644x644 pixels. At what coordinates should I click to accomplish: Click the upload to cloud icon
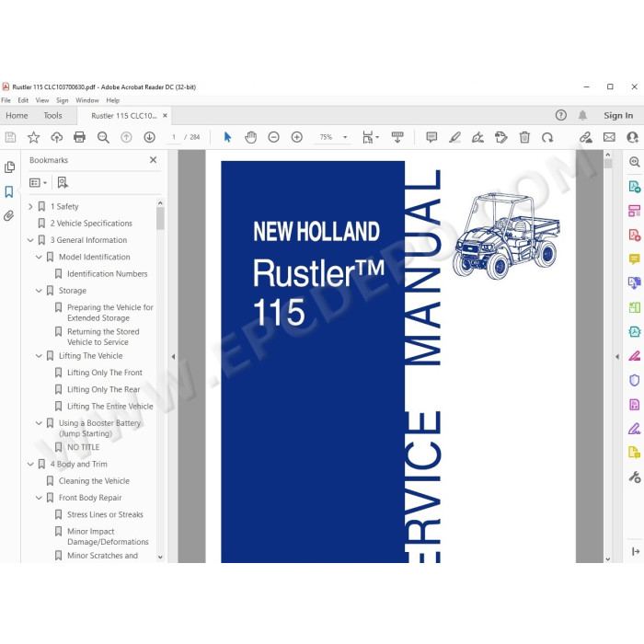pos(57,137)
